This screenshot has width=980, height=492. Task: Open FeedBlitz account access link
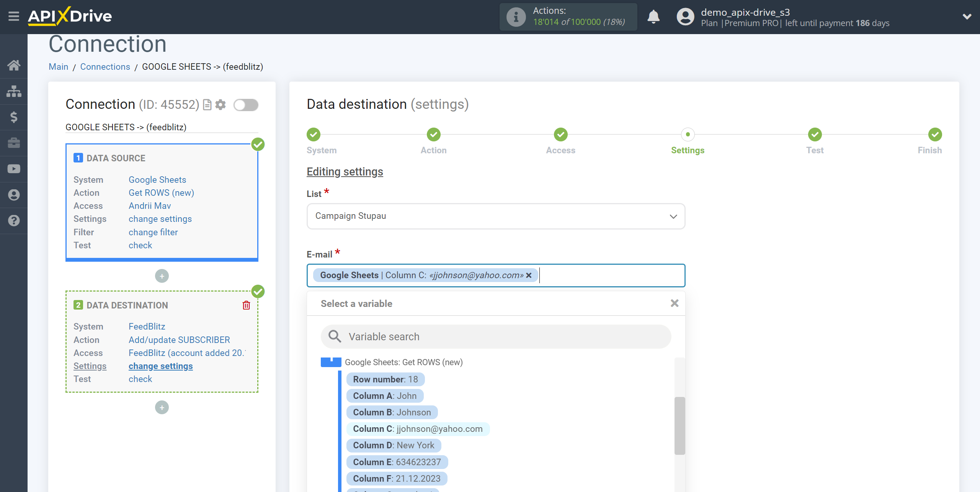[x=187, y=353]
